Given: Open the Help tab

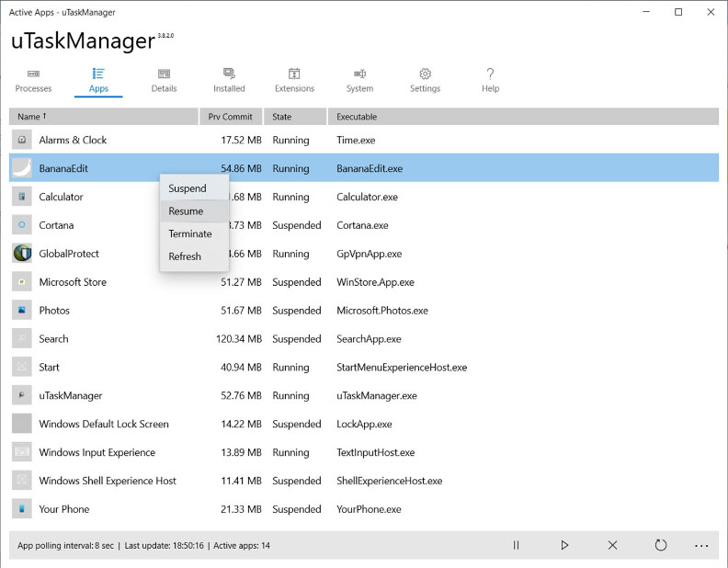Looking at the screenshot, I should click(x=490, y=81).
